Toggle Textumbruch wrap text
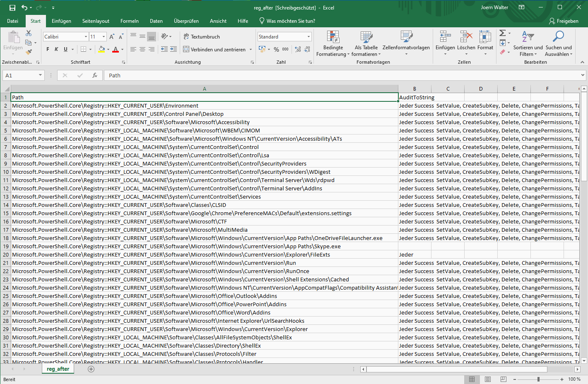 201,37
